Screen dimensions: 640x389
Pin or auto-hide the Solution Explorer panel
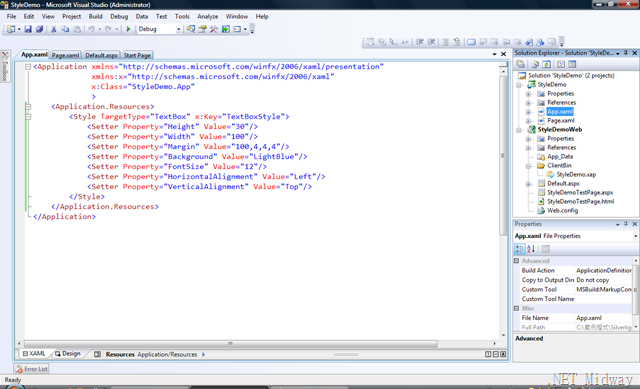coord(626,53)
